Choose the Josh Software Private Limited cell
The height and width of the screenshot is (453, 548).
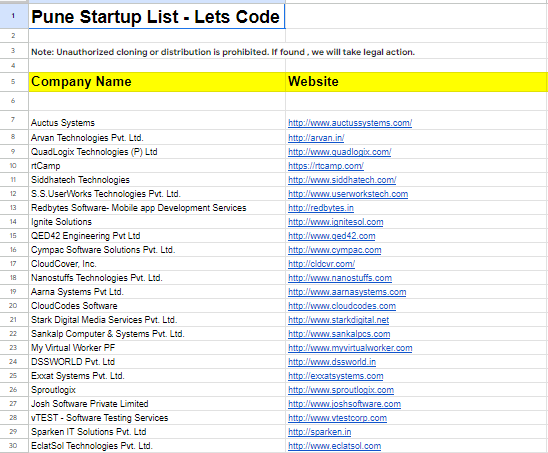(157, 403)
